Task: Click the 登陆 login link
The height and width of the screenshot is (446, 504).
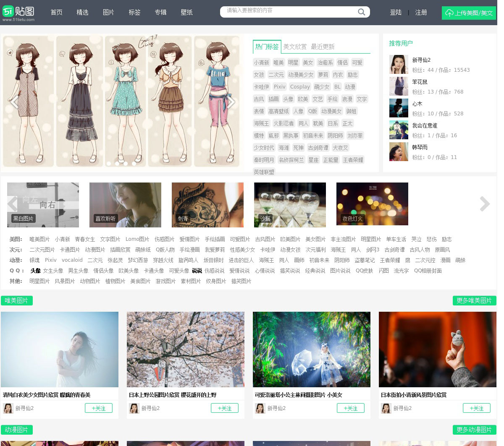Action: click(396, 13)
